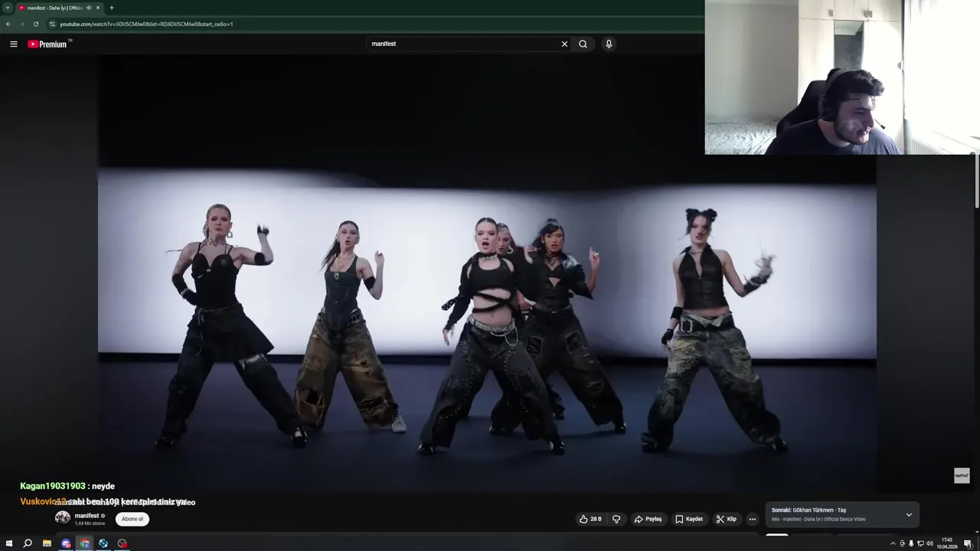Click the channel watermark on the video
The height and width of the screenshot is (551, 980).
pos(962,476)
